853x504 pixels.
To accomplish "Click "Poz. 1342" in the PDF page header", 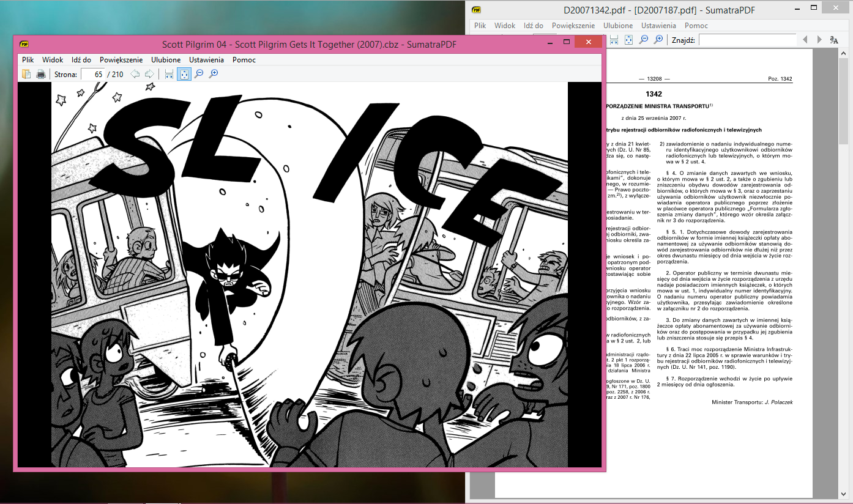I will click(x=780, y=80).
